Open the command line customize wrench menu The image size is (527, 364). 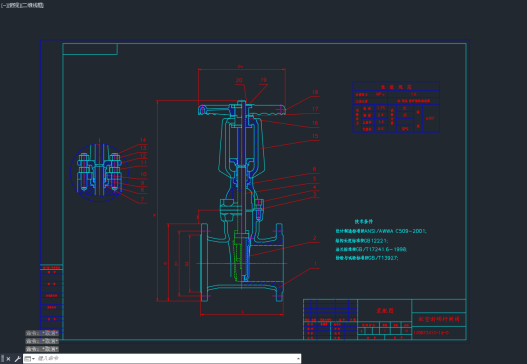click(x=17, y=359)
